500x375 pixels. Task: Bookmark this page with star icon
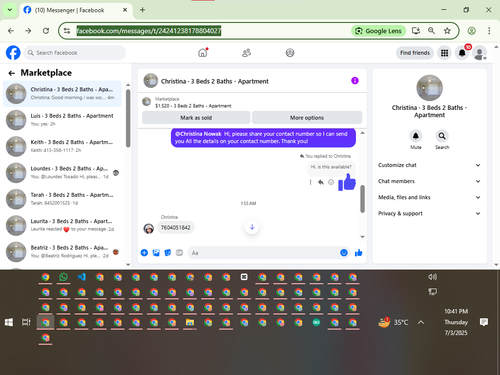(x=447, y=31)
